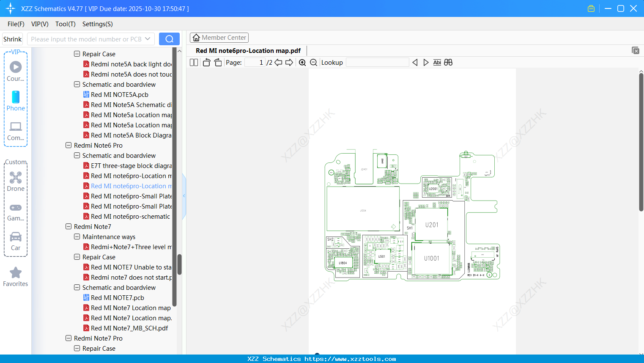
Task: Collapse the Maintenance ways folder
Action: click(77, 236)
